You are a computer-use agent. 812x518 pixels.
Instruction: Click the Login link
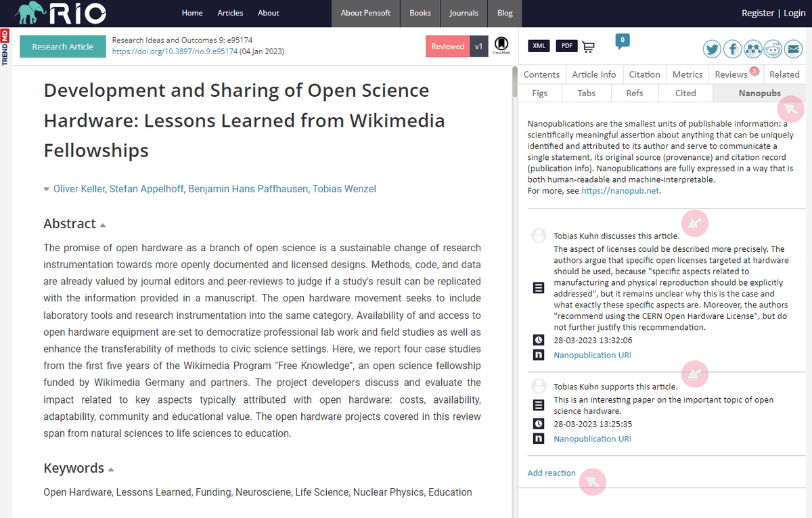coord(794,13)
